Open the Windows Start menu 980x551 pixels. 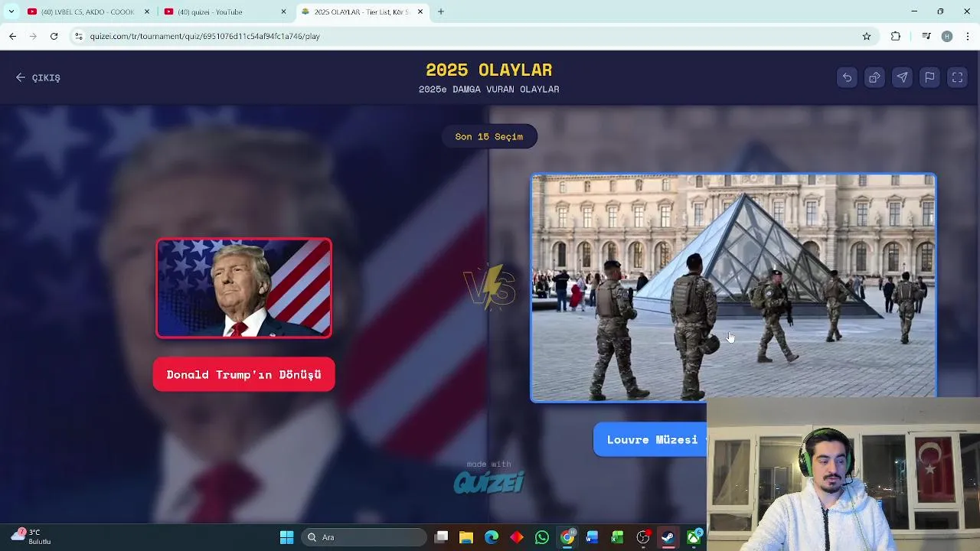pos(286,537)
